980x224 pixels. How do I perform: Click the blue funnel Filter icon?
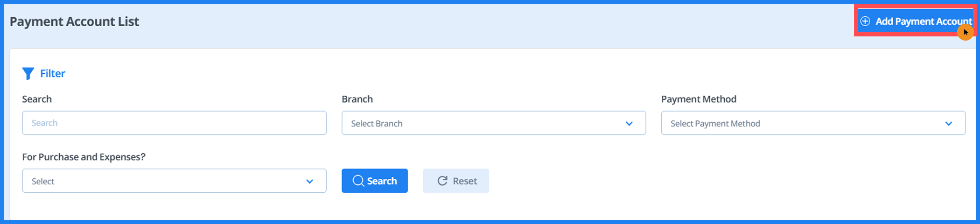click(28, 74)
